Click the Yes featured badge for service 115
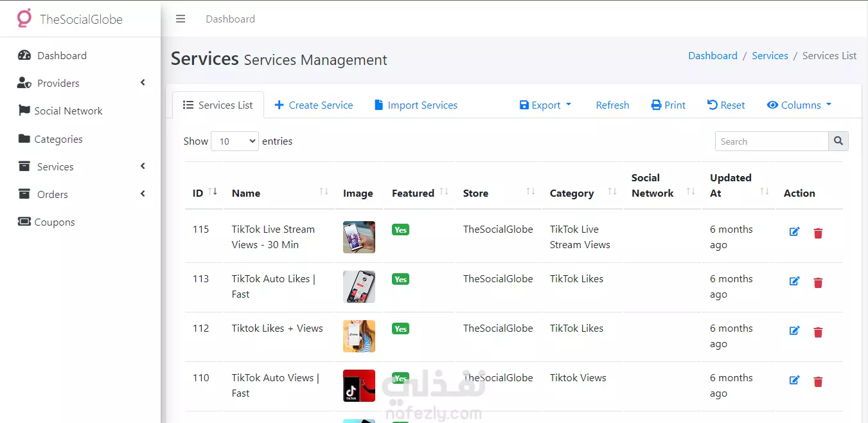 400,230
